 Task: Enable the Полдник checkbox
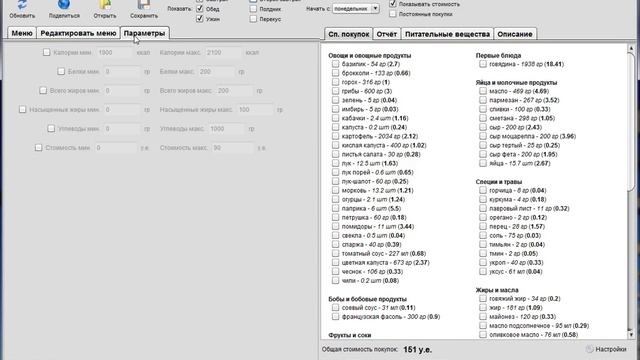(x=253, y=9)
